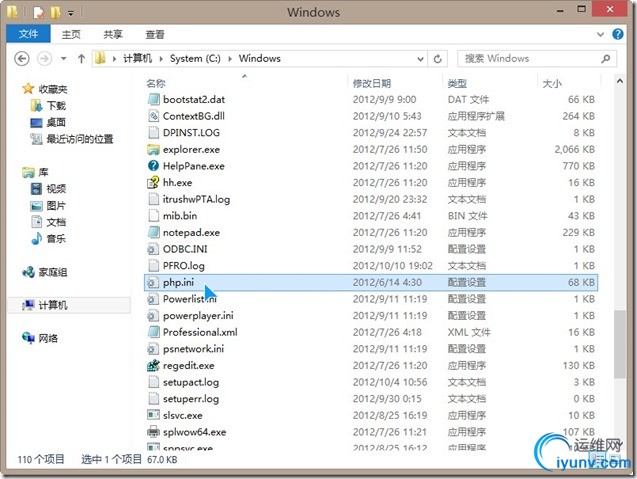
Task: Open the 文件 menu tab
Action: pyautogui.click(x=28, y=34)
